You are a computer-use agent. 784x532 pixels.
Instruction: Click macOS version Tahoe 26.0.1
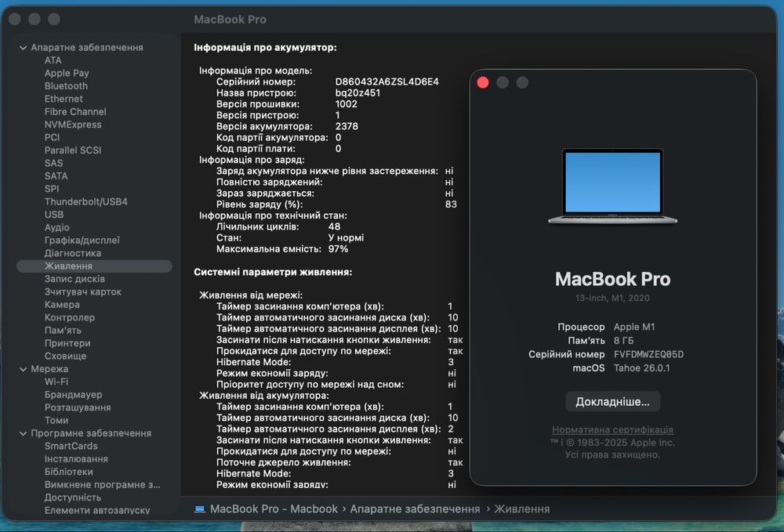click(x=642, y=368)
